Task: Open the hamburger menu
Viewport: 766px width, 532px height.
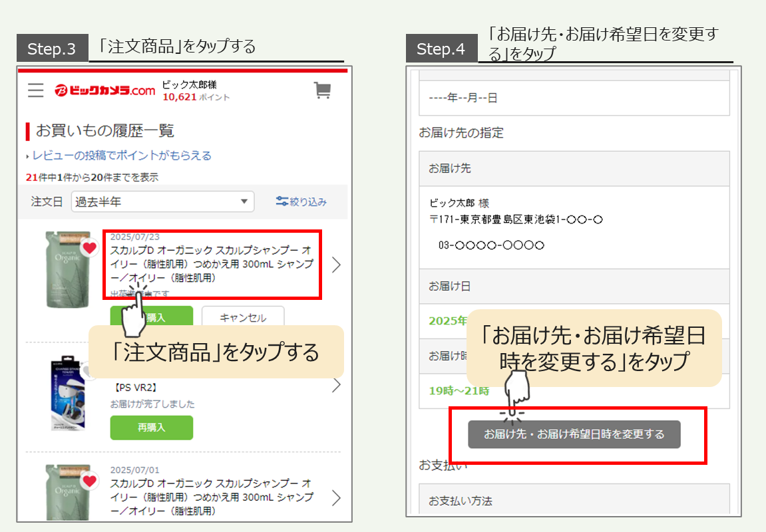Action: [36, 90]
